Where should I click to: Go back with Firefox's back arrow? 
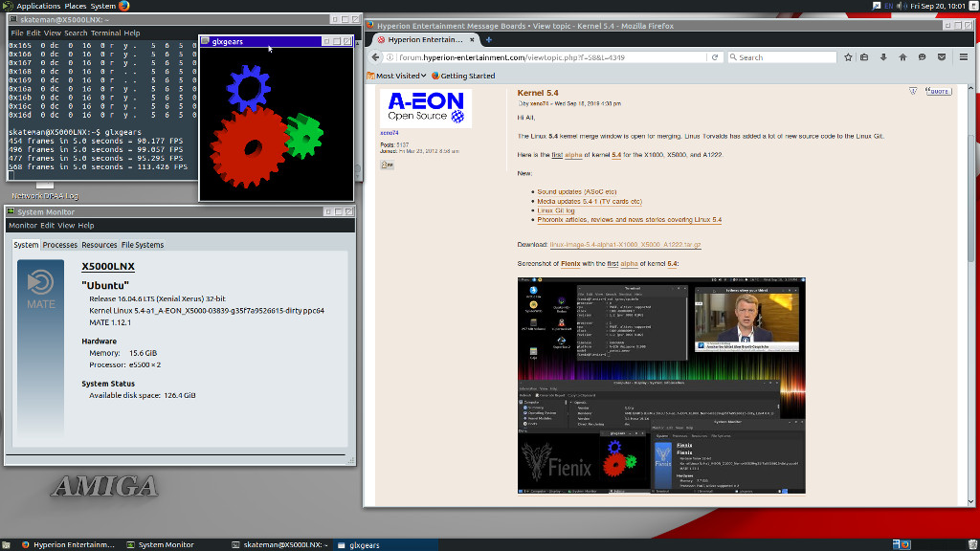pos(375,56)
